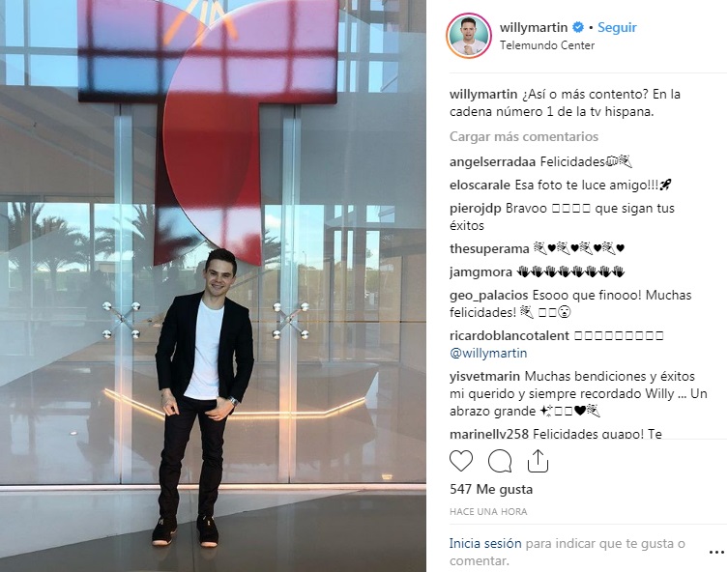Viewport: 728px width, 572px height.
Task: Follow the account via Seguir
Action: 617,27
